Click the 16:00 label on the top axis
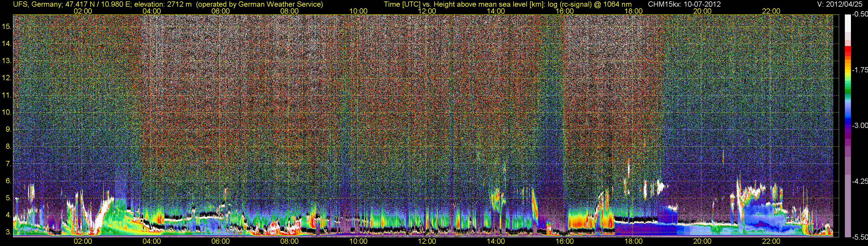The height and width of the screenshot is (246, 868). (x=564, y=11)
